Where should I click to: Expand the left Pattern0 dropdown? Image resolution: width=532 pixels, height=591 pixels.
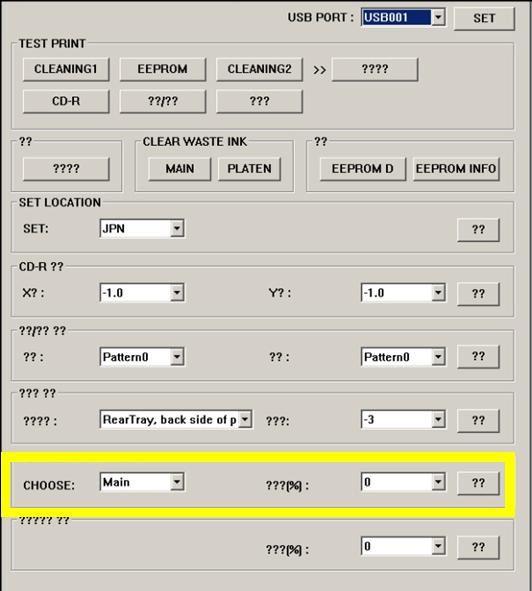tap(142, 357)
